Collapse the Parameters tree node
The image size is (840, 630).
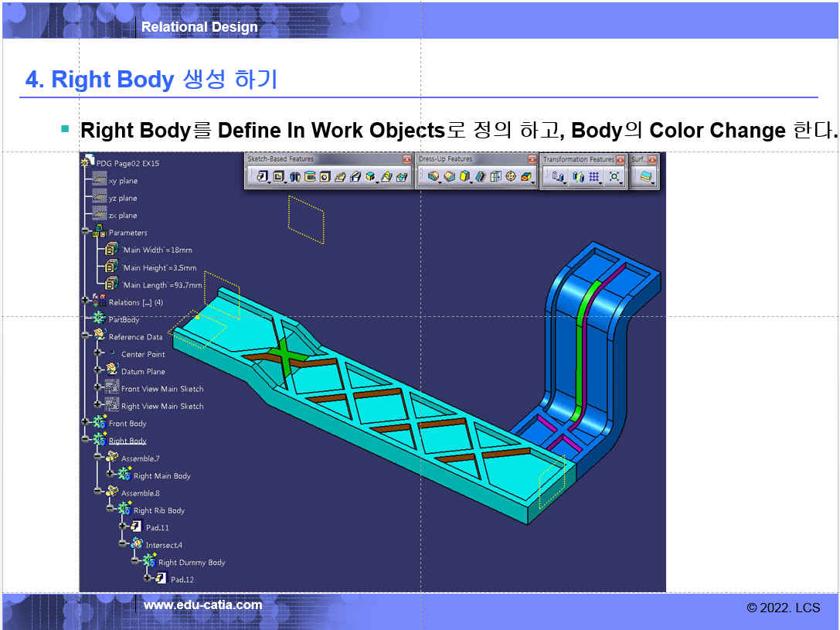(x=85, y=233)
